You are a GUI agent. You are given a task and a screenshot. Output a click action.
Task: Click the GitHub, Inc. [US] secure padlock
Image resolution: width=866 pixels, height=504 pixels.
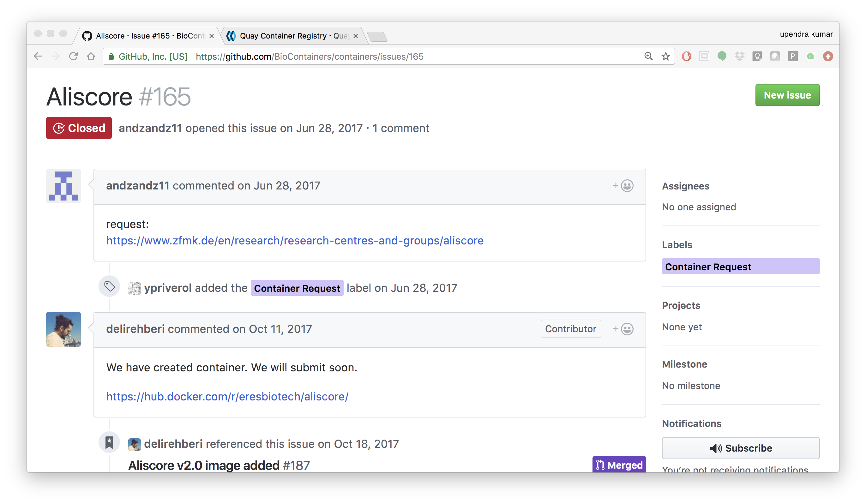111,57
